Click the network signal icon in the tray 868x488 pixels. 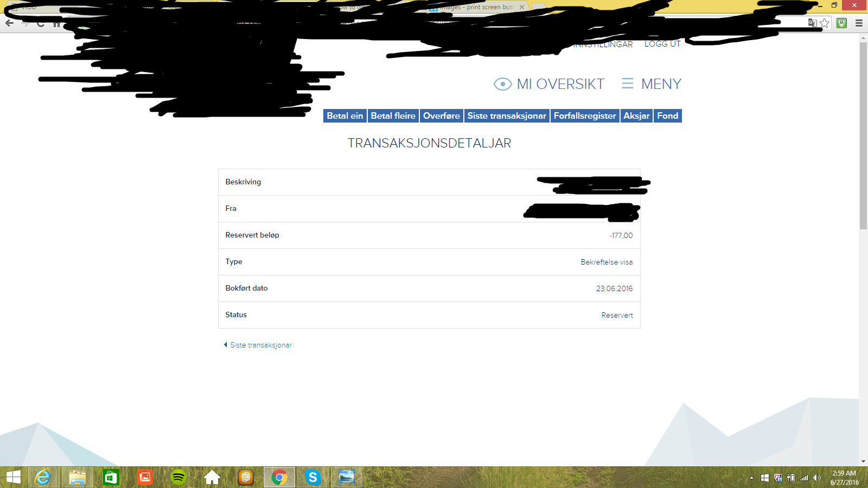[804, 478]
